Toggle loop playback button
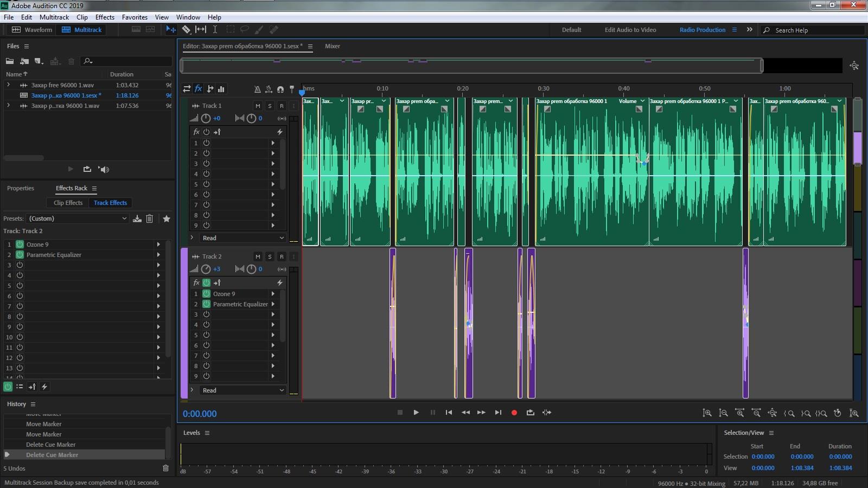This screenshot has height=488, width=868. pyautogui.click(x=530, y=413)
